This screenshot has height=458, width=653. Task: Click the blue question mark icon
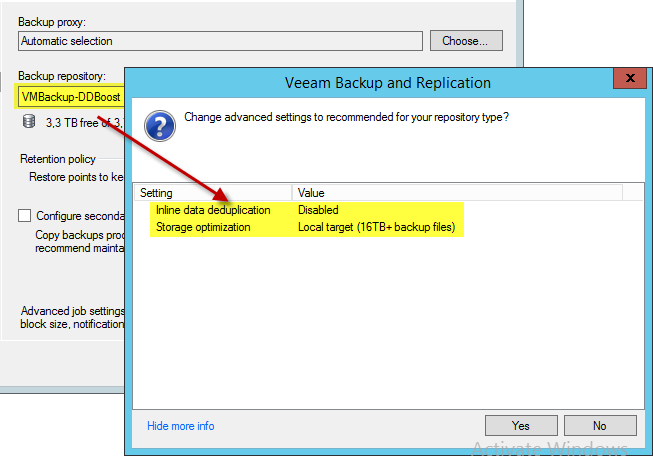160,126
